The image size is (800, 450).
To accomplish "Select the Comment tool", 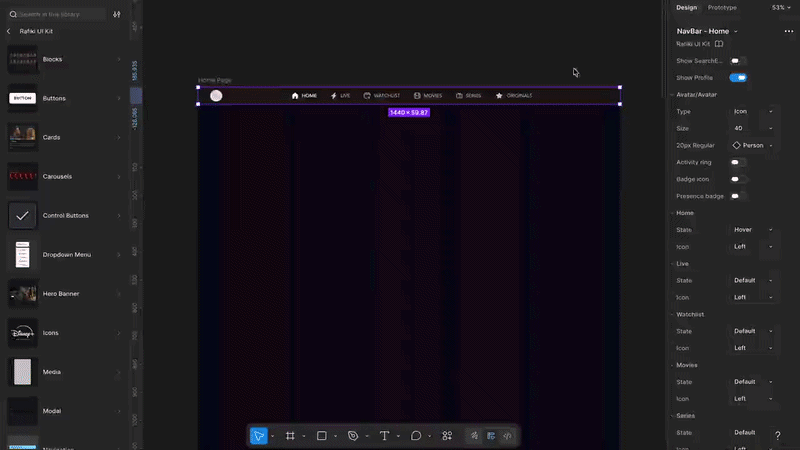I will (416, 436).
